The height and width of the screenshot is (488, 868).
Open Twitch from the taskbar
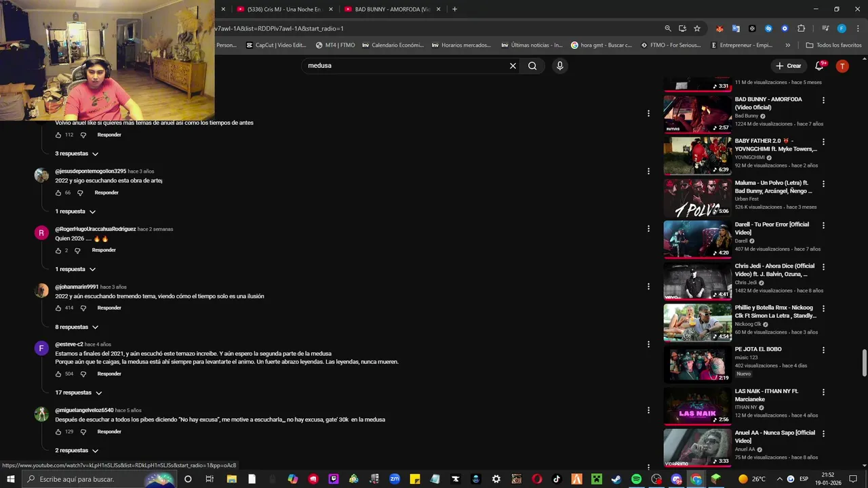tap(334, 479)
